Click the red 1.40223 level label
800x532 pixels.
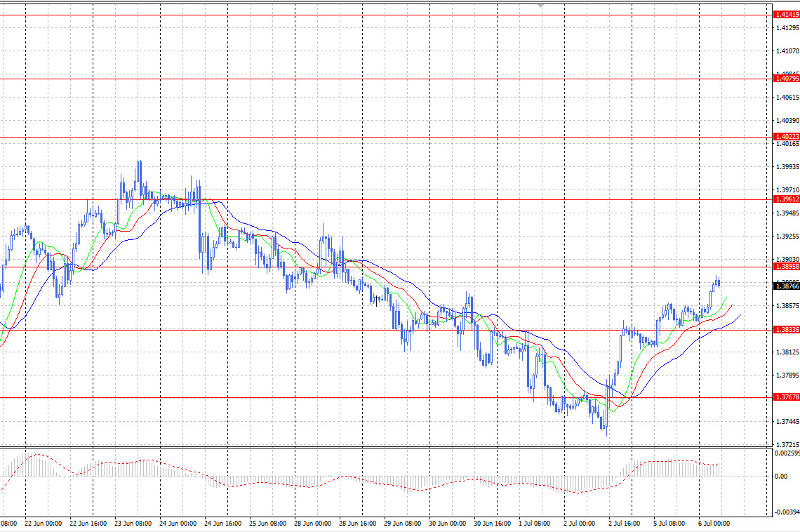pyautogui.click(x=787, y=137)
